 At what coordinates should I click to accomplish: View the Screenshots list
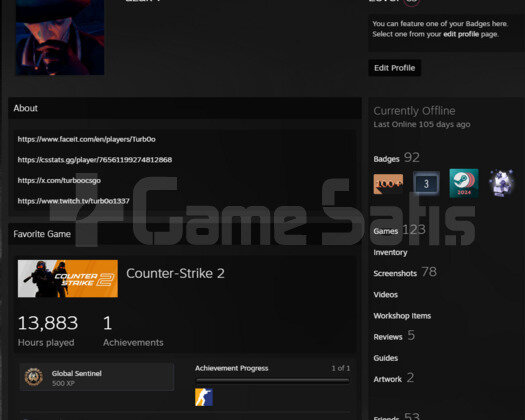(405, 272)
